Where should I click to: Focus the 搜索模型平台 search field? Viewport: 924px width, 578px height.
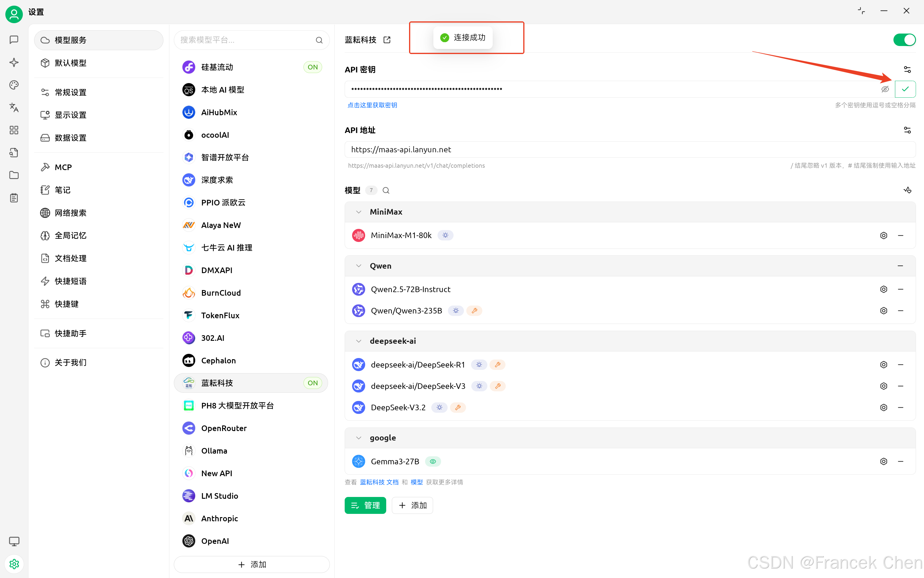[x=251, y=40]
